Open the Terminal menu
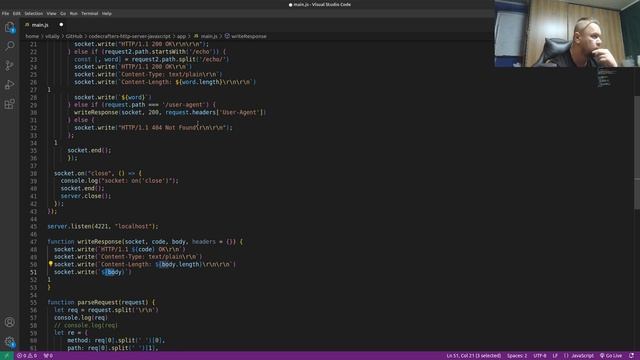The height and width of the screenshot is (360, 640). 89,13
